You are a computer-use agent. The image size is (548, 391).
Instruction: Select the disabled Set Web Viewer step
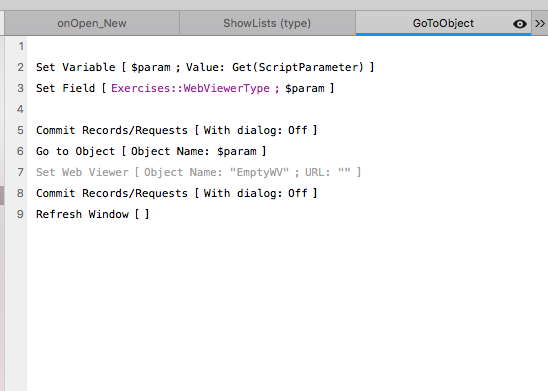(x=198, y=172)
